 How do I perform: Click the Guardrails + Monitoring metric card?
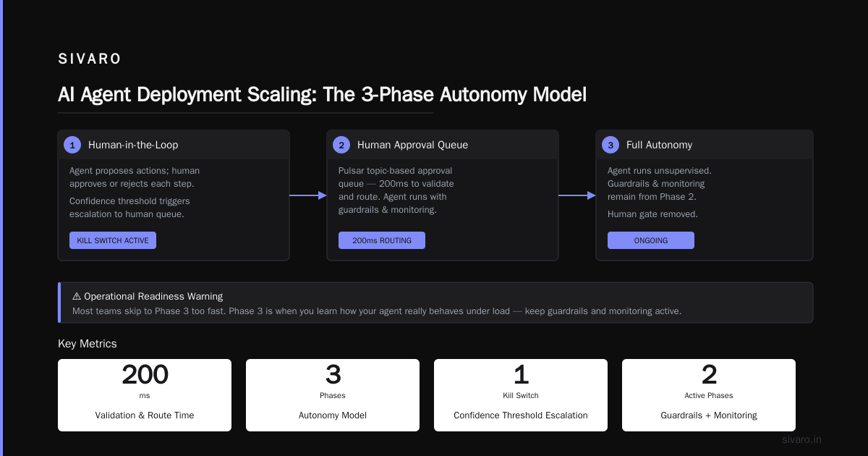pos(709,395)
